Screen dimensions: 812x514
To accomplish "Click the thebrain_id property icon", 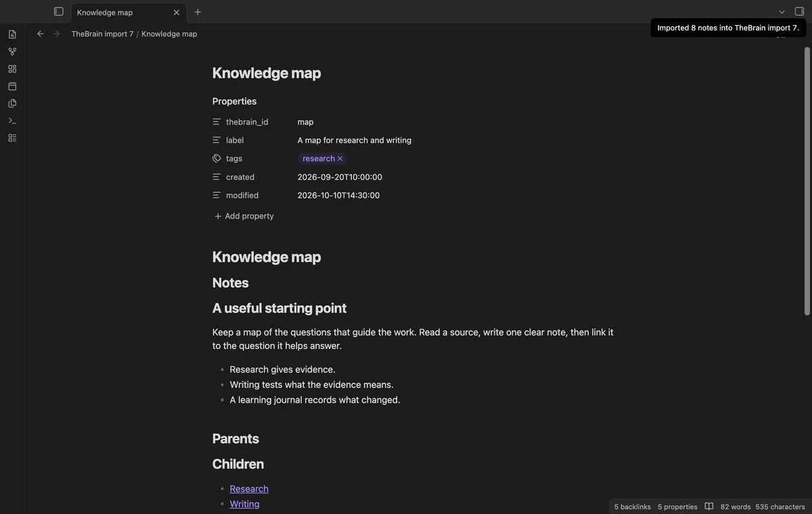I will click(x=217, y=122).
